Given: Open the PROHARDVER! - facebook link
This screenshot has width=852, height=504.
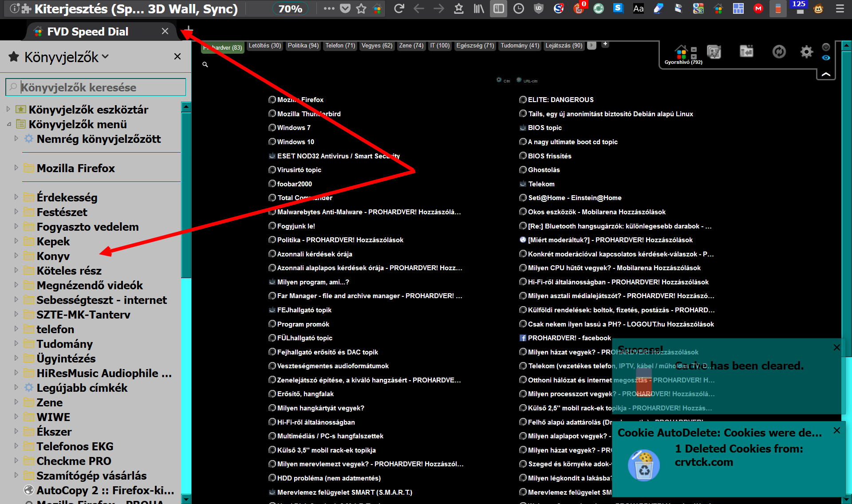Looking at the screenshot, I should [x=569, y=338].
